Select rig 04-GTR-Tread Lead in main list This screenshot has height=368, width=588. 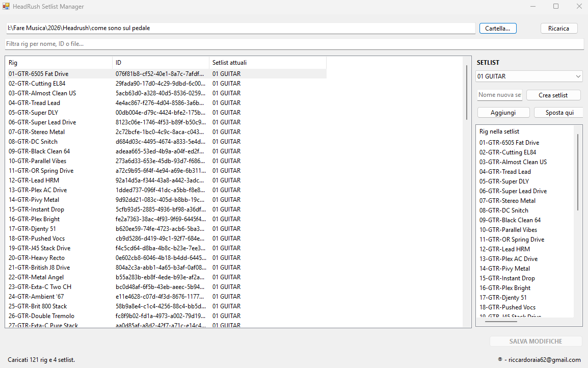point(34,103)
